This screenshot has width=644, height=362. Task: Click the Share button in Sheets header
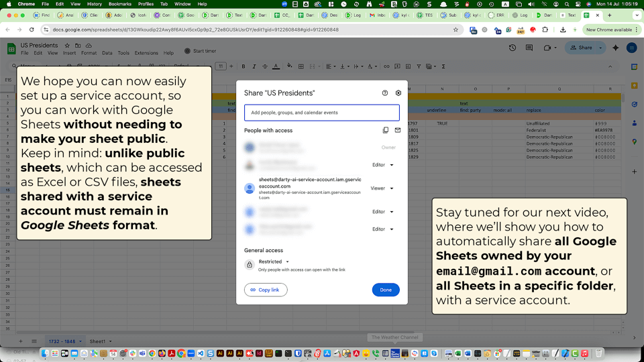click(581, 48)
